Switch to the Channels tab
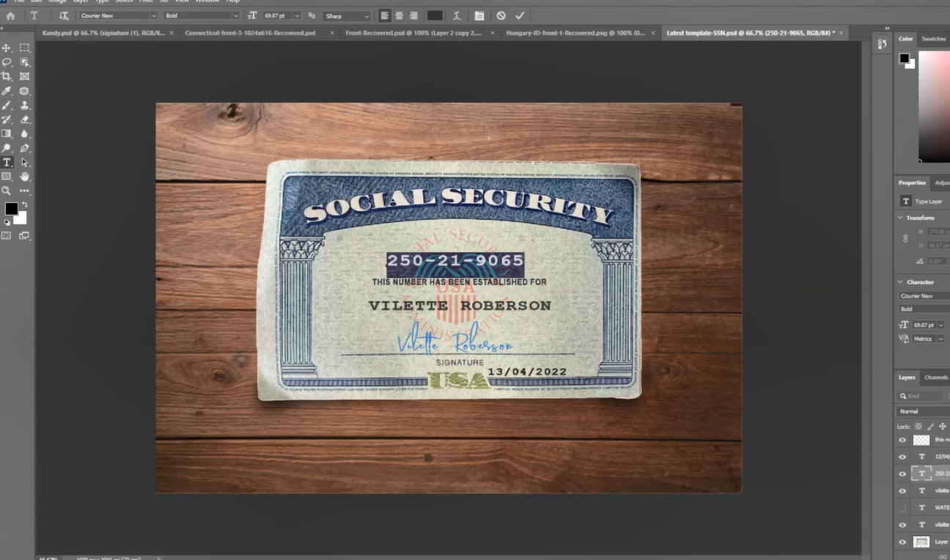 point(935,377)
